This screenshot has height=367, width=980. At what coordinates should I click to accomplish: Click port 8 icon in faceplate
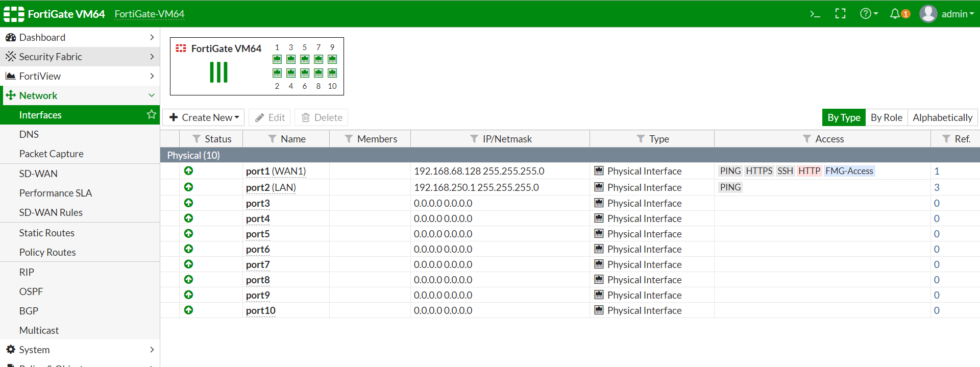click(x=318, y=73)
